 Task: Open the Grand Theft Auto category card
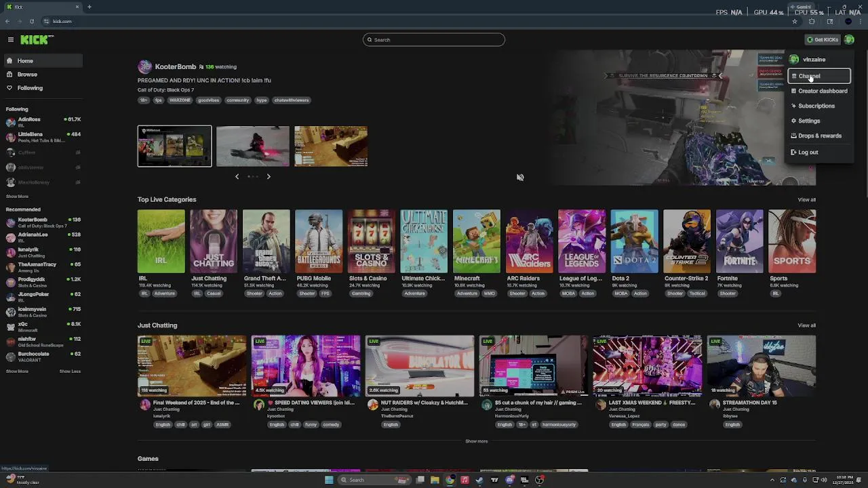click(267, 241)
